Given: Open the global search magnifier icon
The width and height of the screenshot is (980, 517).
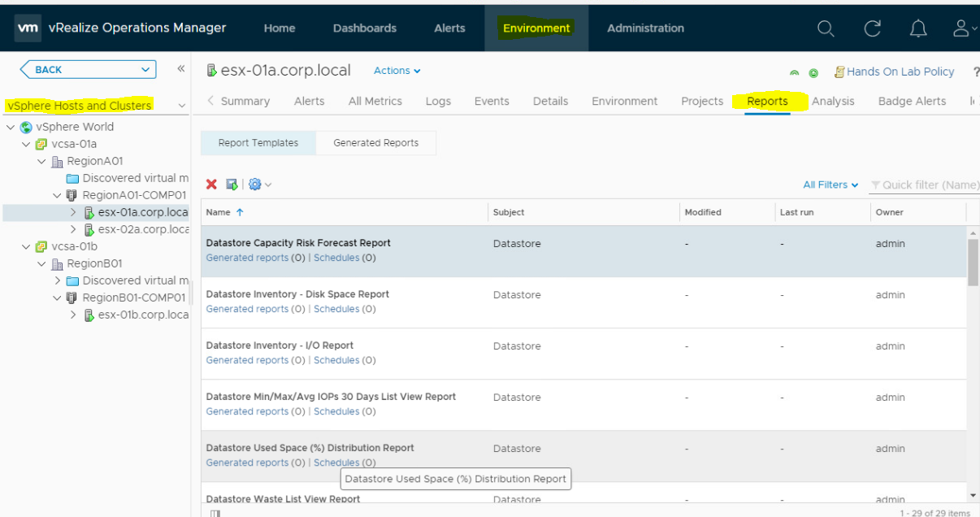Looking at the screenshot, I should coord(826,28).
